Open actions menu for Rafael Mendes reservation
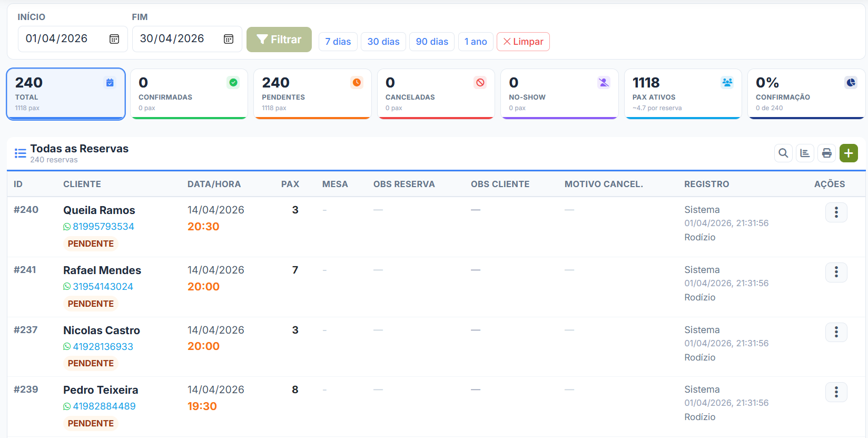Viewport: 868px width, 438px height. tap(836, 272)
